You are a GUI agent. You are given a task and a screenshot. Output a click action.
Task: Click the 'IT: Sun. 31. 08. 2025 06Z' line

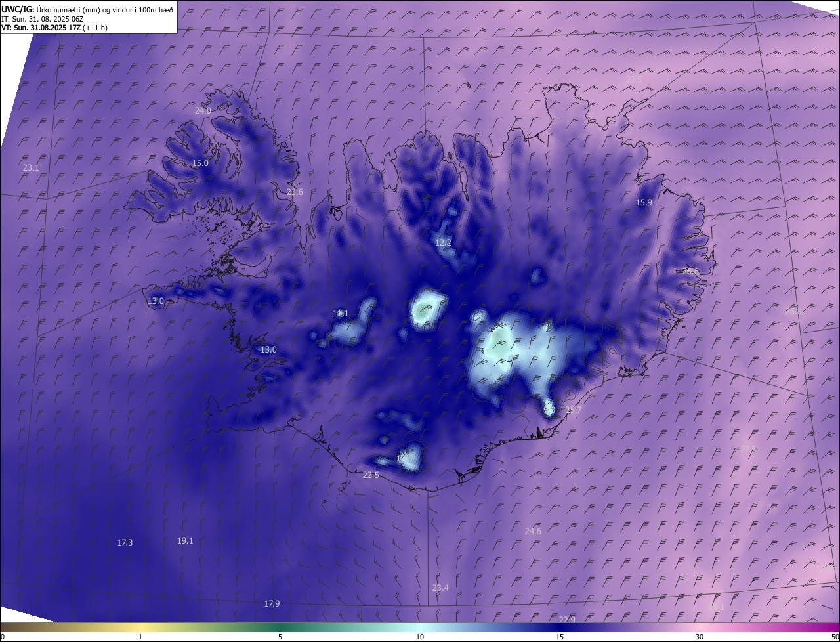[x=42, y=19]
